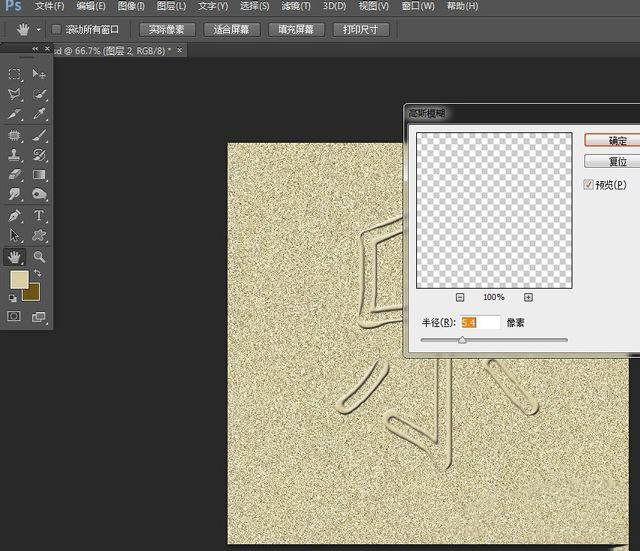Viewport: 640px width, 551px height.
Task: Select the Horizontal Type tool
Action: (x=40, y=215)
